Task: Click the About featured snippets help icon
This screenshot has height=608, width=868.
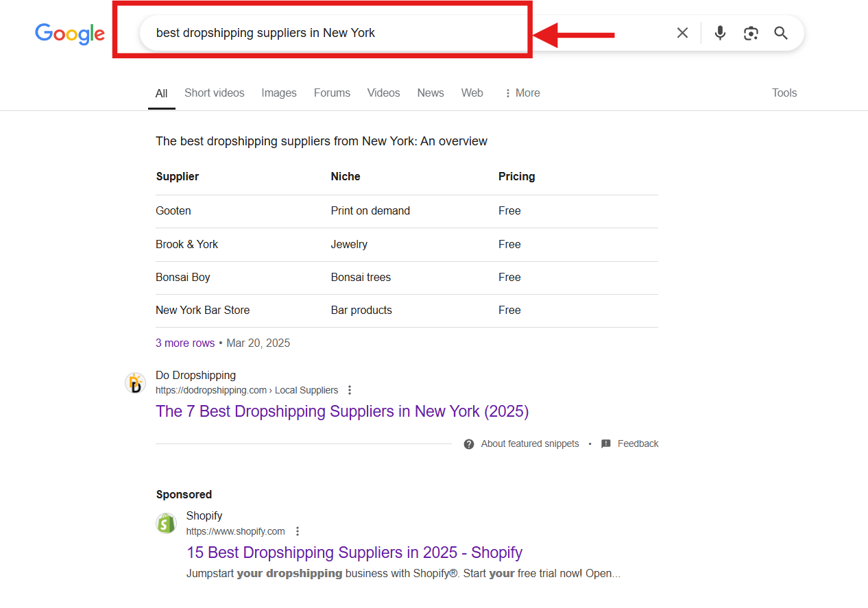Action: point(469,443)
